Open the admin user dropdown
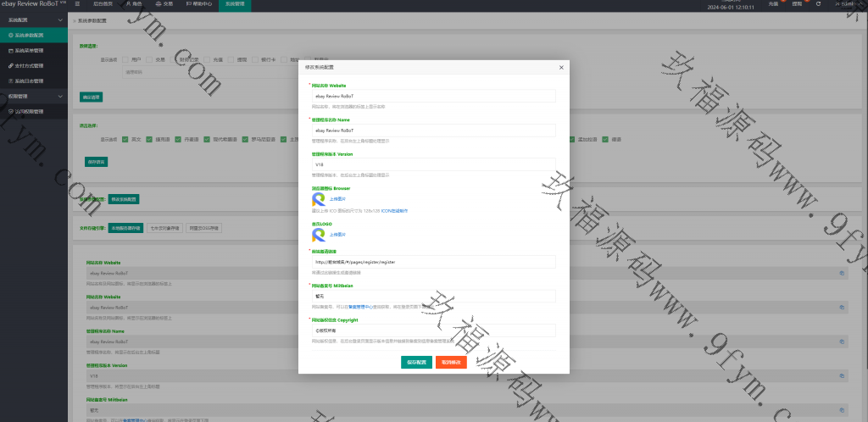 pos(843,4)
